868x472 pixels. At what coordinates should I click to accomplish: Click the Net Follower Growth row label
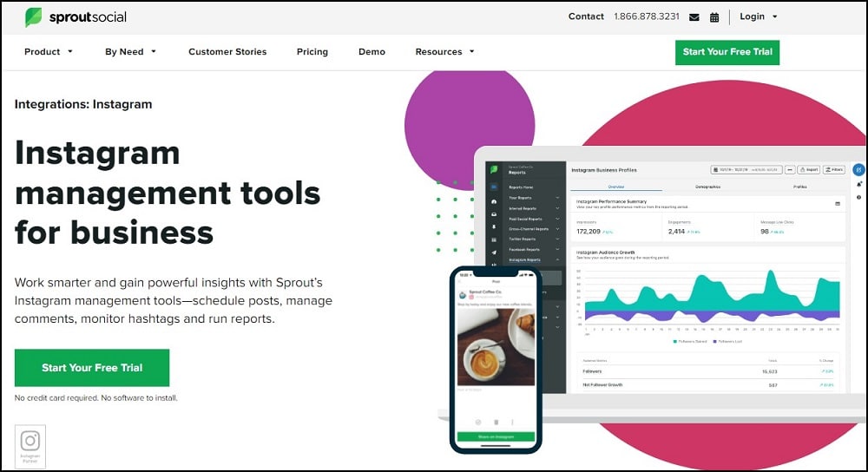pos(602,384)
